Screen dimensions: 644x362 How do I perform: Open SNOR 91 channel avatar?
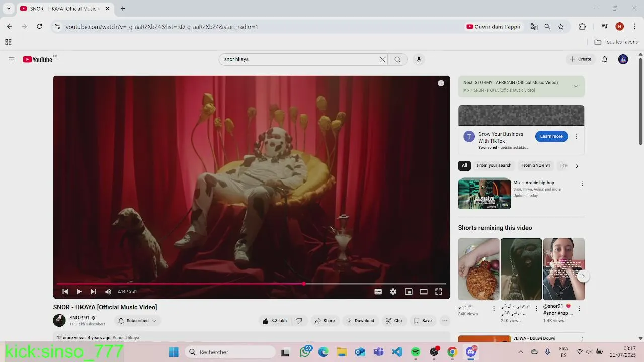[59, 320]
